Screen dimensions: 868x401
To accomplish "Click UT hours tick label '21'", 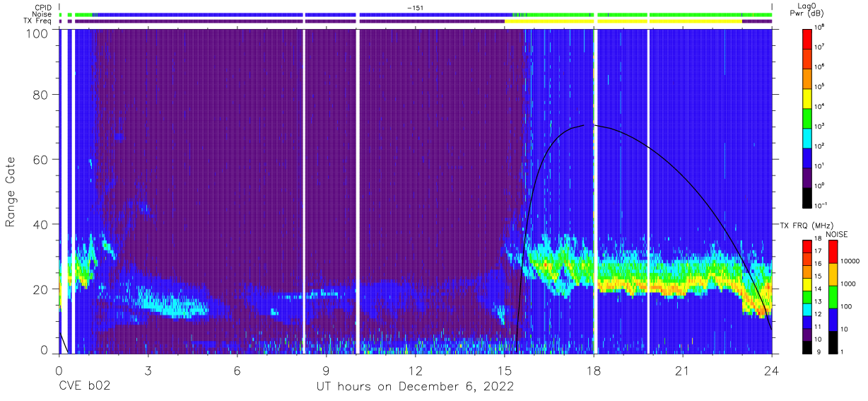I will coord(682,370).
